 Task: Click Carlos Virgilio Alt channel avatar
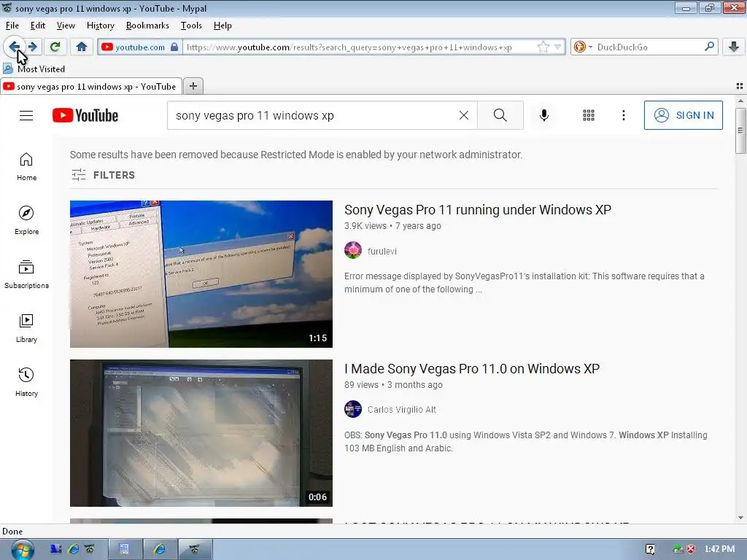[x=353, y=409]
